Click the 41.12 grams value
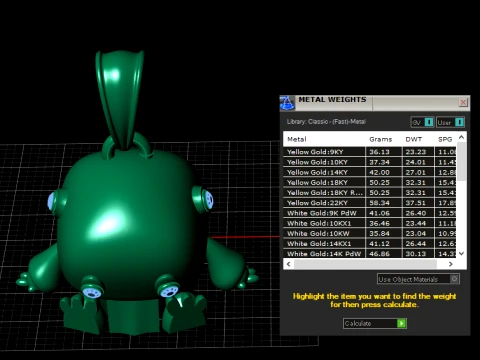This screenshot has width=480, height=360. coord(379,244)
